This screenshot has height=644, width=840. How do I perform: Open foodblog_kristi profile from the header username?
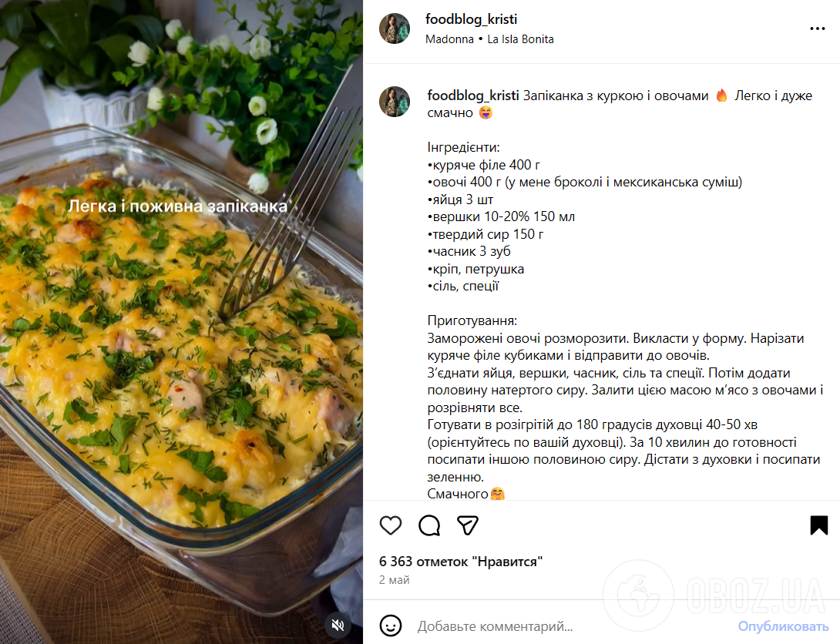coord(471,19)
